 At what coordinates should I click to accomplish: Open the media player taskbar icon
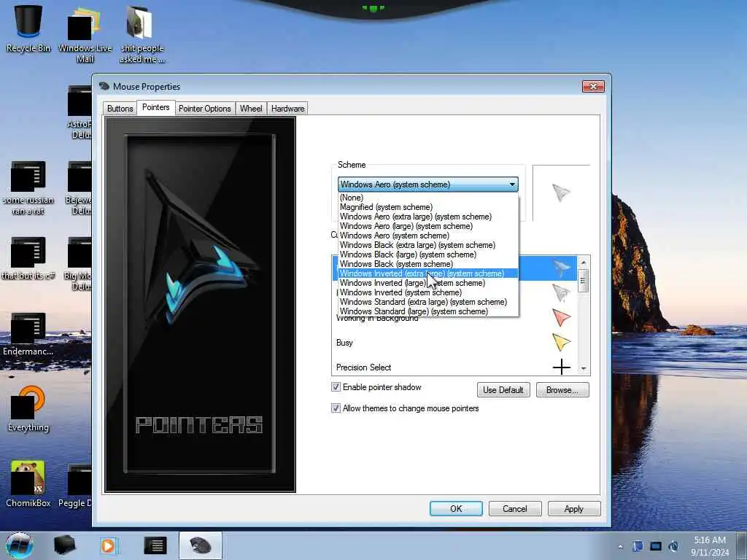coord(108,545)
